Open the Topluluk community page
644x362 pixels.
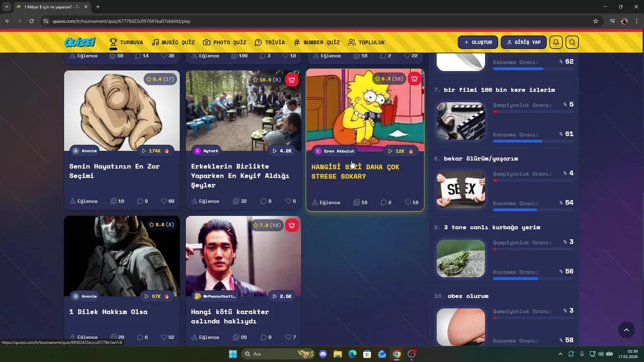click(x=366, y=42)
